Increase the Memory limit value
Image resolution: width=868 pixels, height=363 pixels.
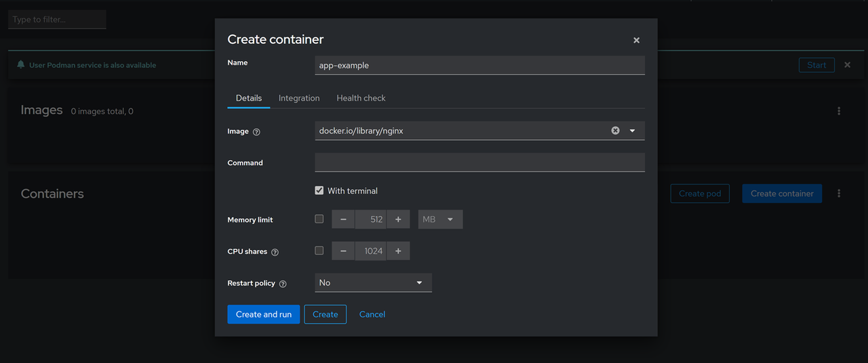(398, 219)
